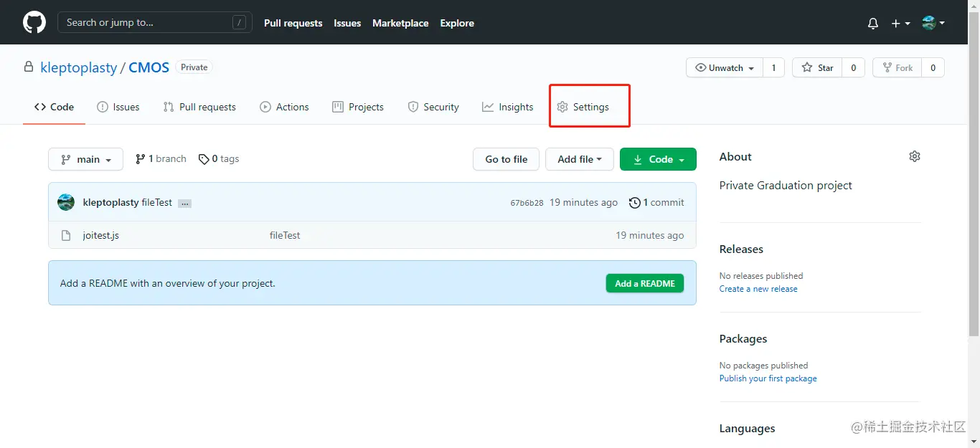
Task: Click the gear icon beside About
Action: pyautogui.click(x=915, y=156)
